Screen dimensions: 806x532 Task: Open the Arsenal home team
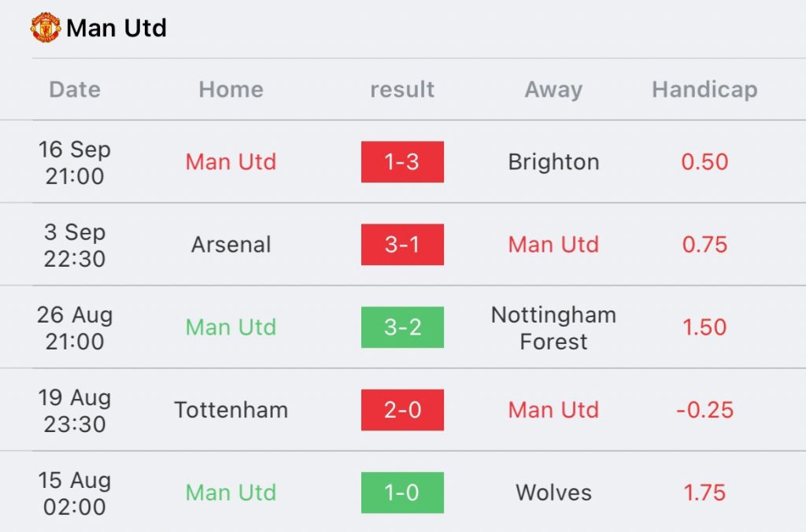[x=231, y=245]
